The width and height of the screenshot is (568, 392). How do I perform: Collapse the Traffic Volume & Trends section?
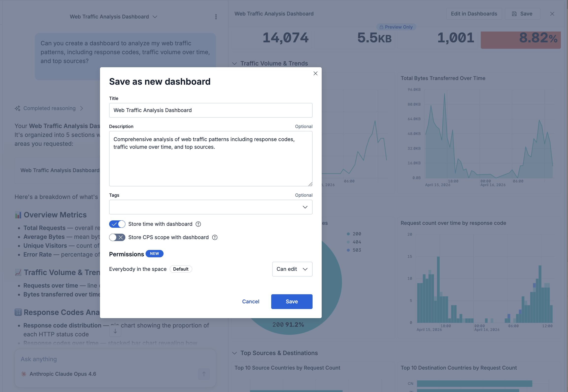coord(234,63)
